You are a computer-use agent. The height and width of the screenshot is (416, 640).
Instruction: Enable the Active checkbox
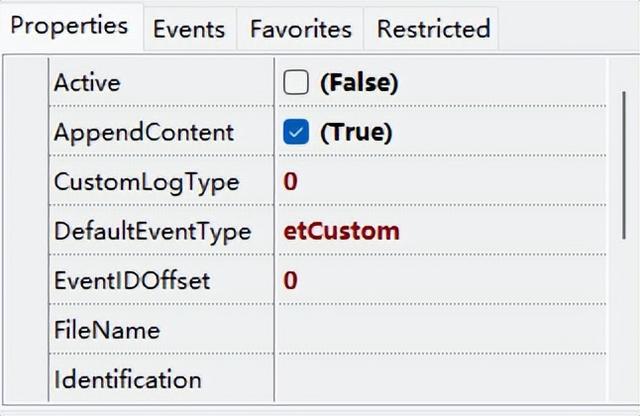tap(296, 83)
